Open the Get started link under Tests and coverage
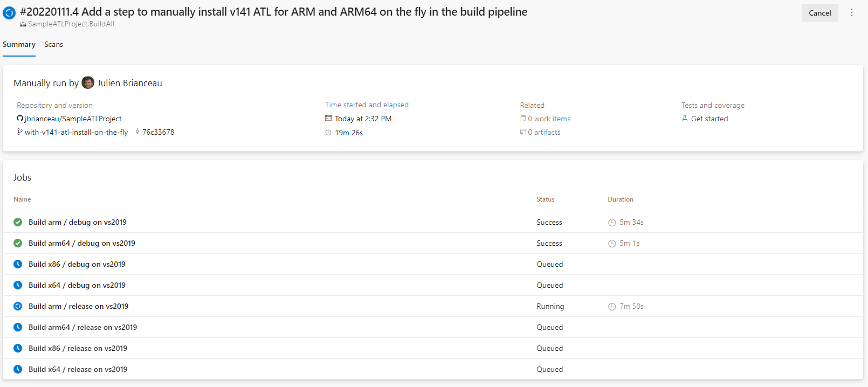The image size is (868, 387). point(709,119)
